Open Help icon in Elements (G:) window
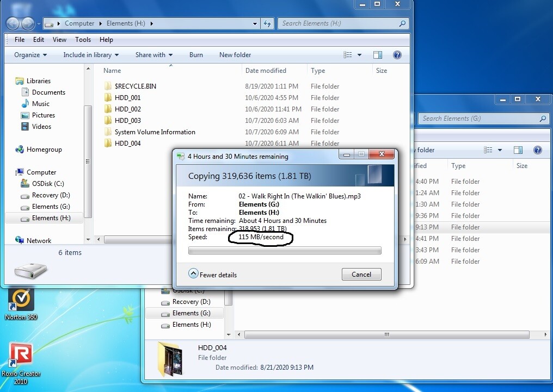 point(537,151)
